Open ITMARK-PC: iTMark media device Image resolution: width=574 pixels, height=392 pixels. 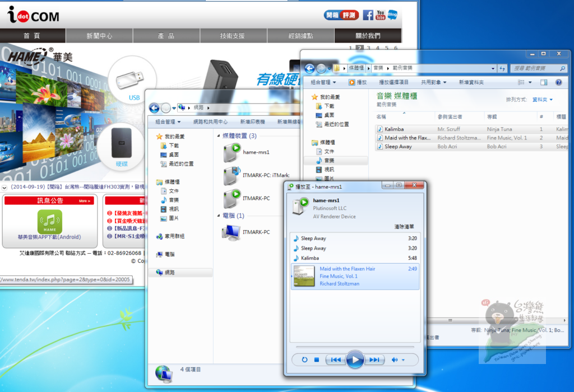pyautogui.click(x=256, y=175)
